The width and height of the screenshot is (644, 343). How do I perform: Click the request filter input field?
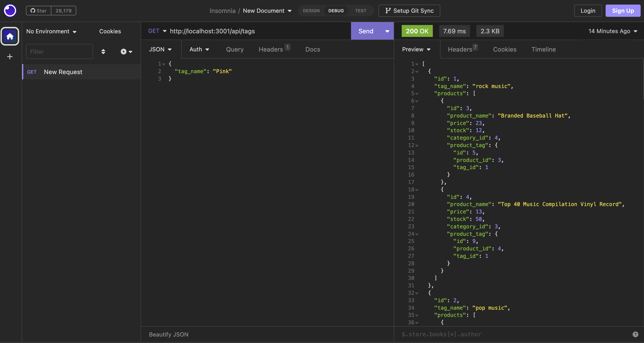click(x=59, y=52)
